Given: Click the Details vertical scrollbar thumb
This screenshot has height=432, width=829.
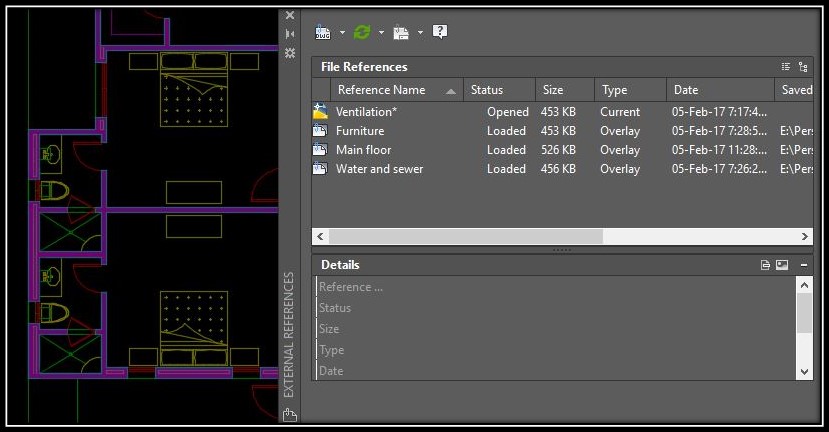Looking at the screenshot, I should pos(804,313).
